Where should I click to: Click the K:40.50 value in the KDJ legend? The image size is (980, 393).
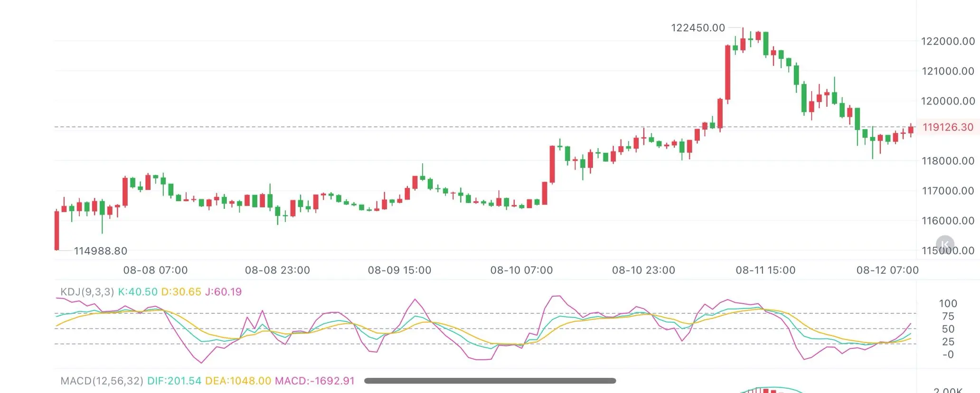pos(138,291)
